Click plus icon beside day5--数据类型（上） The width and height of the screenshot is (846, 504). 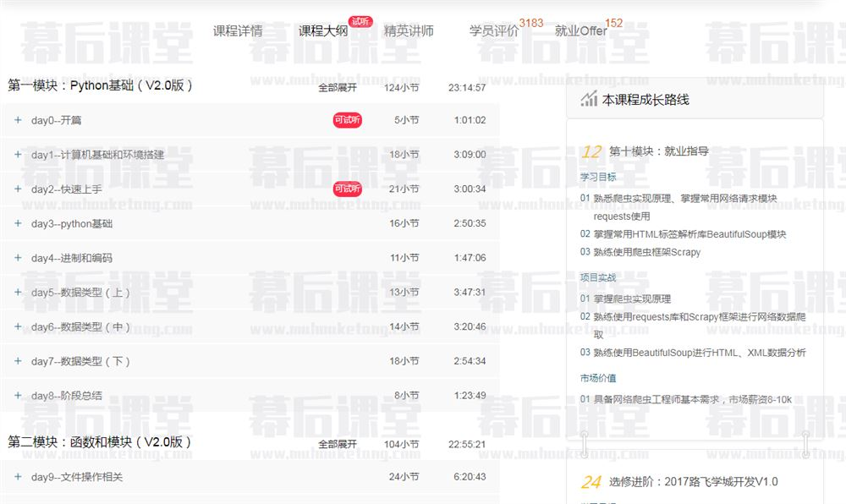18,292
